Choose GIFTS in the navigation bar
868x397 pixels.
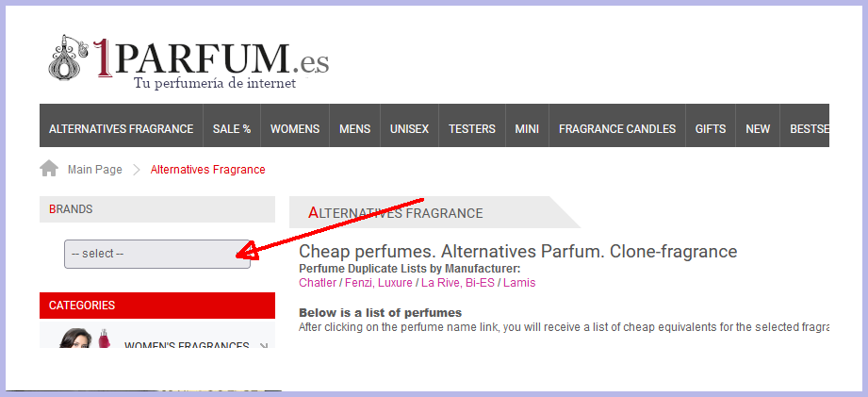click(x=711, y=129)
